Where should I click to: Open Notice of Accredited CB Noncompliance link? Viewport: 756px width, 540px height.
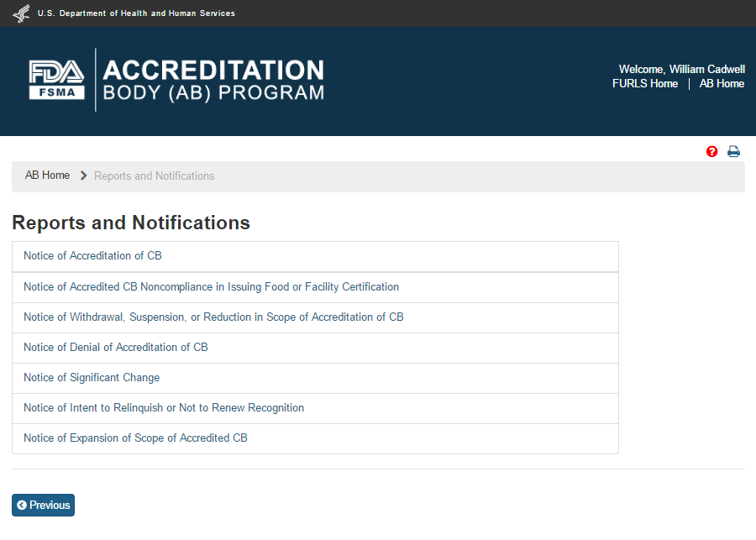(211, 287)
